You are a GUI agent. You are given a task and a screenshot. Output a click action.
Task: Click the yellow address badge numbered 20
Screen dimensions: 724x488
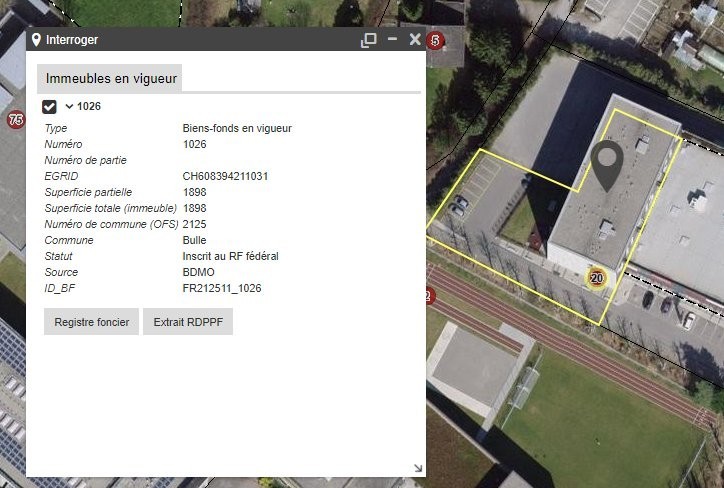click(597, 278)
